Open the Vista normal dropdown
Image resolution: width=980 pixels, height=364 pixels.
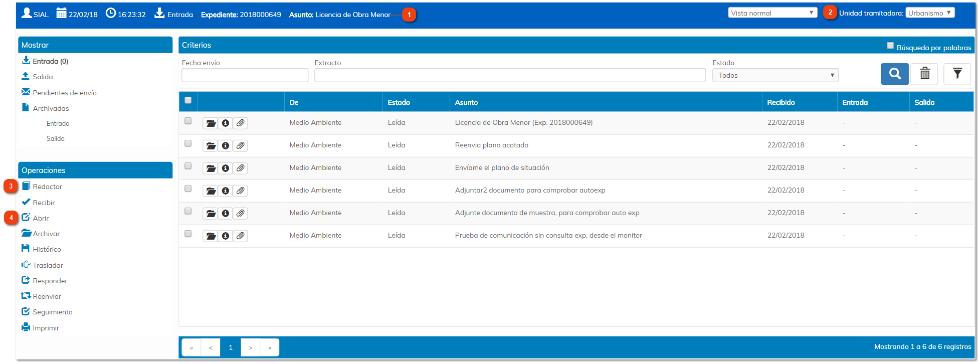772,13
